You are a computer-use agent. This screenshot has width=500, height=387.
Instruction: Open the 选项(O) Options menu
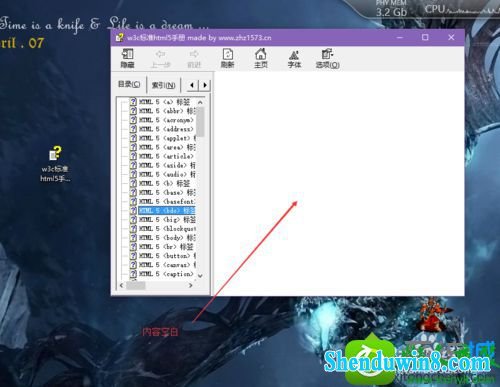coord(328,58)
